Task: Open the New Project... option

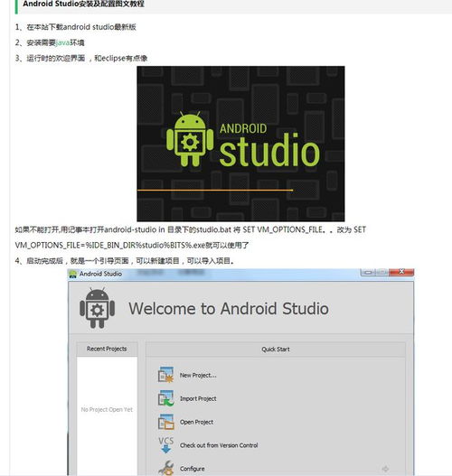Action: point(198,375)
